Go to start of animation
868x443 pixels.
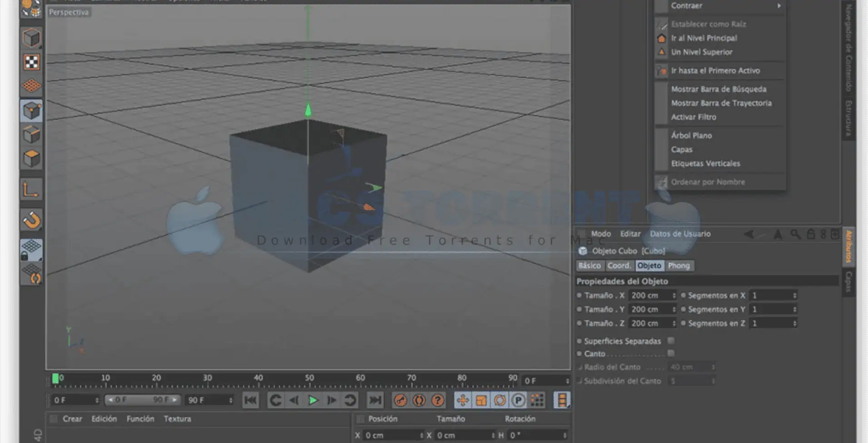pyautogui.click(x=250, y=400)
